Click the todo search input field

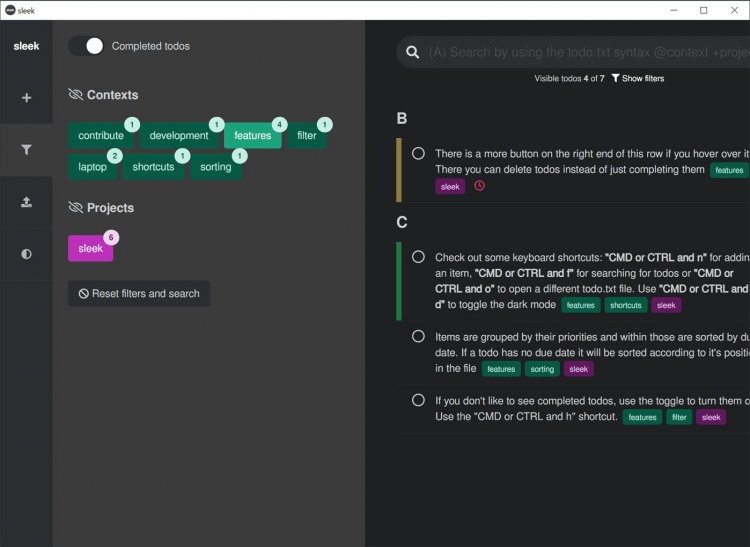[x=585, y=52]
